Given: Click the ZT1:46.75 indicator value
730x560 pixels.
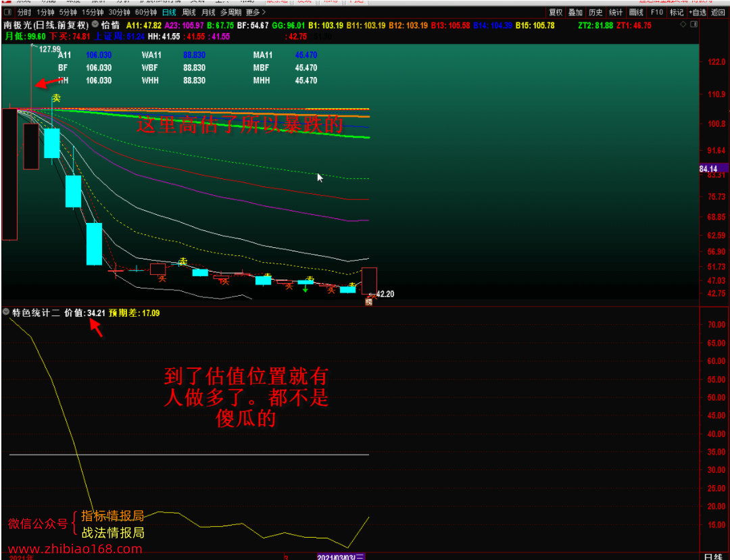Looking at the screenshot, I should point(634,26).
